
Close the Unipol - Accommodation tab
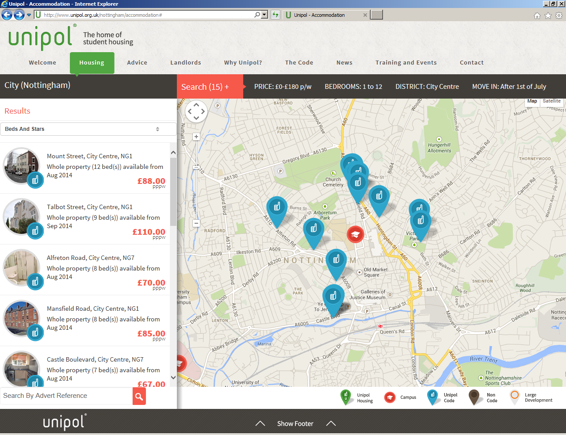(365, 15)
